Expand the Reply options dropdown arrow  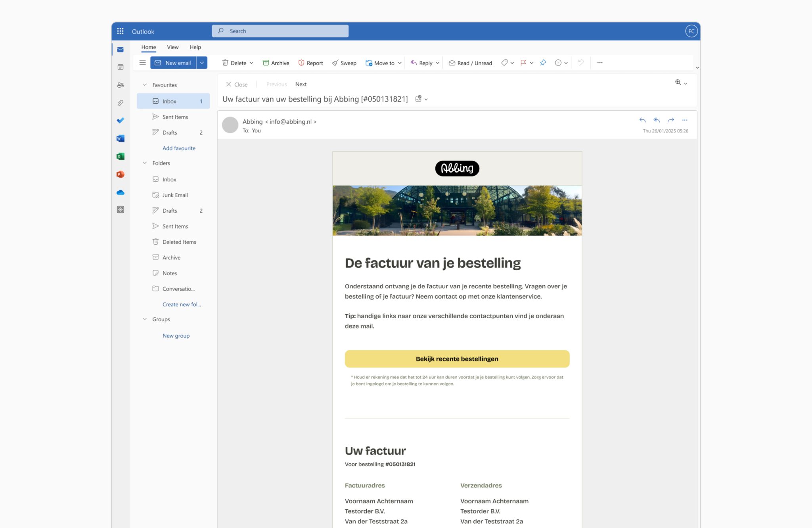point(438,63)
